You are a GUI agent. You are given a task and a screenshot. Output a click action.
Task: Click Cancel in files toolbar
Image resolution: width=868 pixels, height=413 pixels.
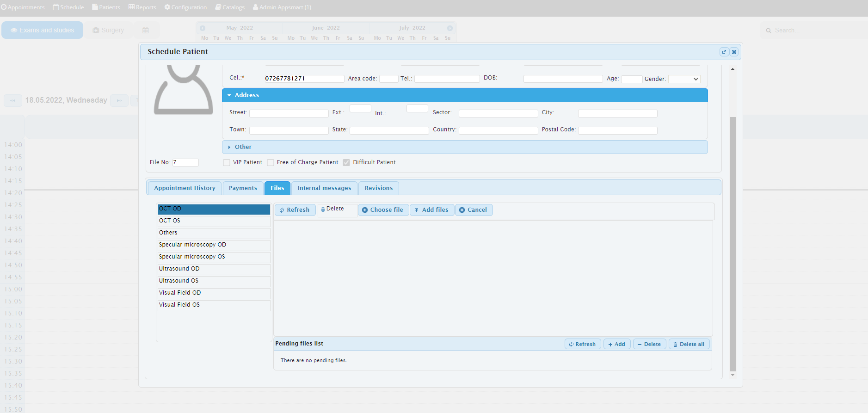(474, 210)
